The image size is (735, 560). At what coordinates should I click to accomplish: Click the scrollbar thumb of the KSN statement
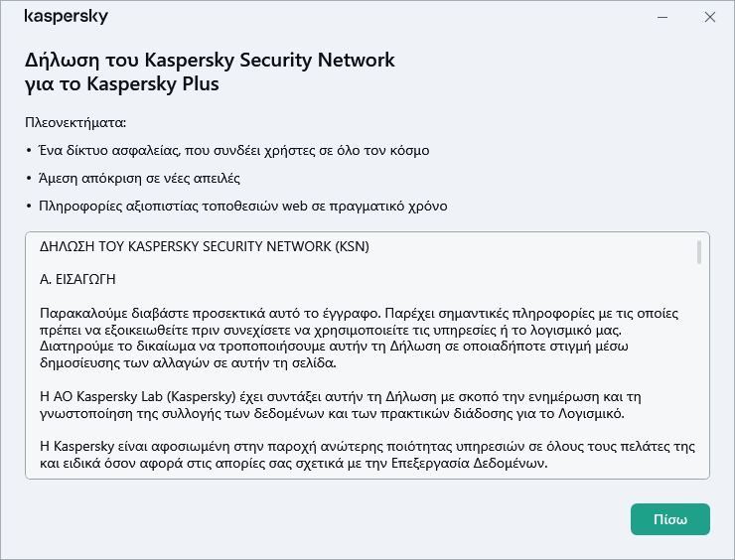700,252
